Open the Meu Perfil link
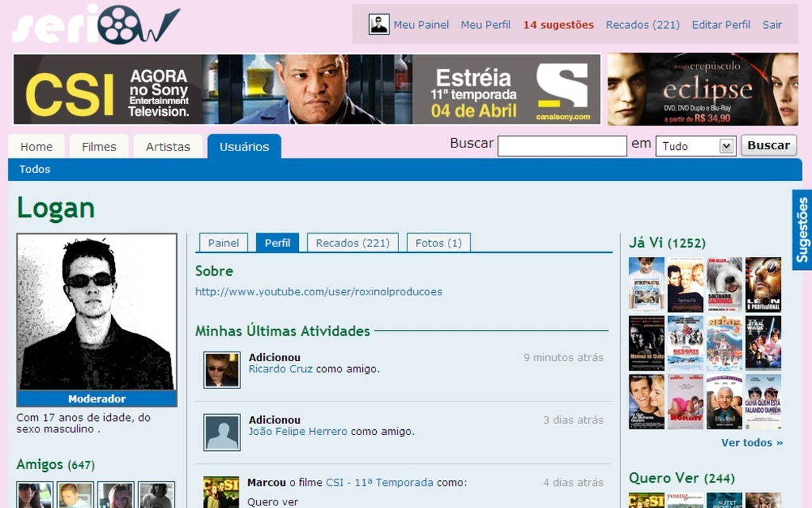812x508 pixels. 486,25
